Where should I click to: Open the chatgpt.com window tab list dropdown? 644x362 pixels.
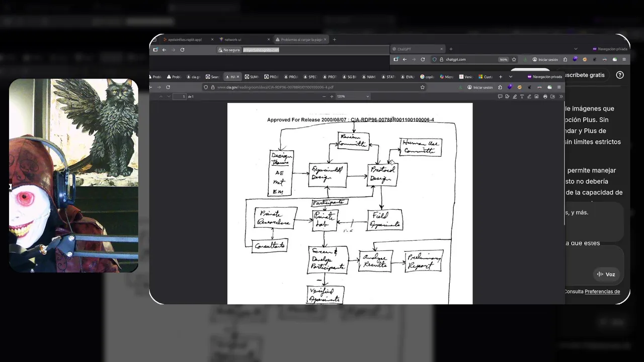tap(576, 49)
